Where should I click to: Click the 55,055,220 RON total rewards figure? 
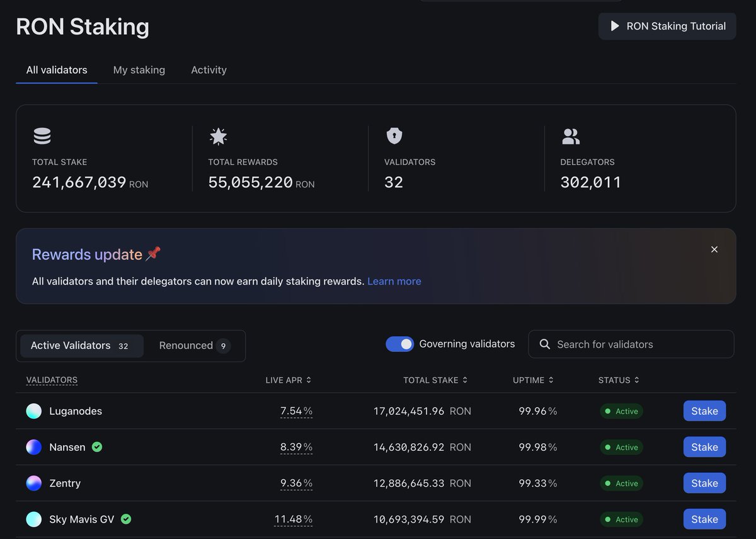coord(261,183)
